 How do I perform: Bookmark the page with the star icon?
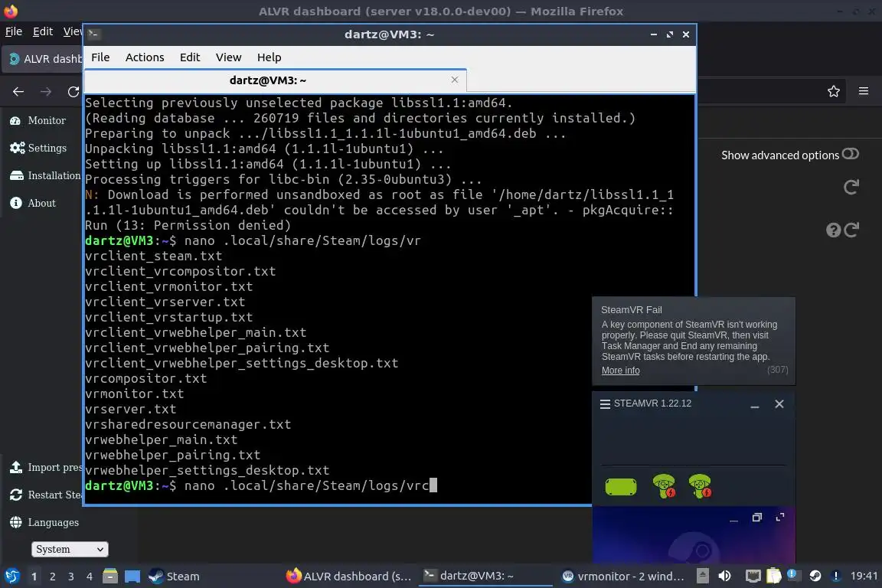pyautogui.click(x=834, y=91)
